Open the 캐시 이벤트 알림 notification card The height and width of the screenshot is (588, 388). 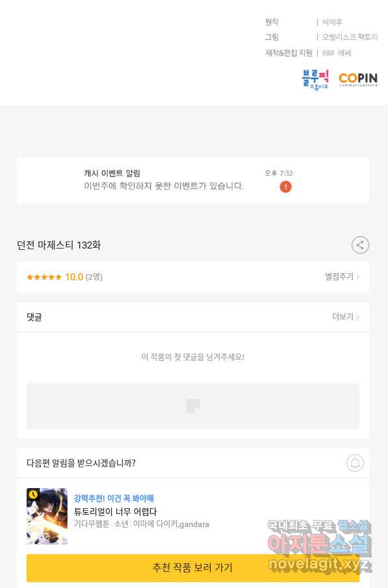[x=193, y=181]
